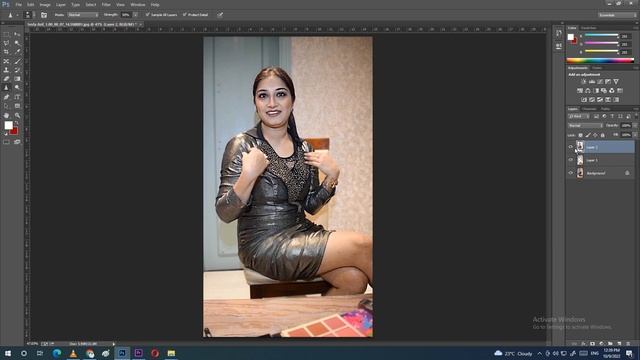Viewport: 640px width, 360px height.
Task: Select the Clone Stamp tool
Action: 7,70
